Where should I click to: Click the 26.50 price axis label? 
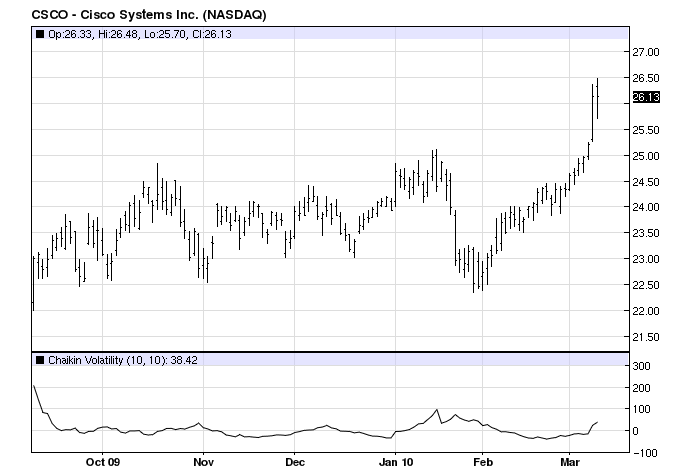tap(646, 78)
